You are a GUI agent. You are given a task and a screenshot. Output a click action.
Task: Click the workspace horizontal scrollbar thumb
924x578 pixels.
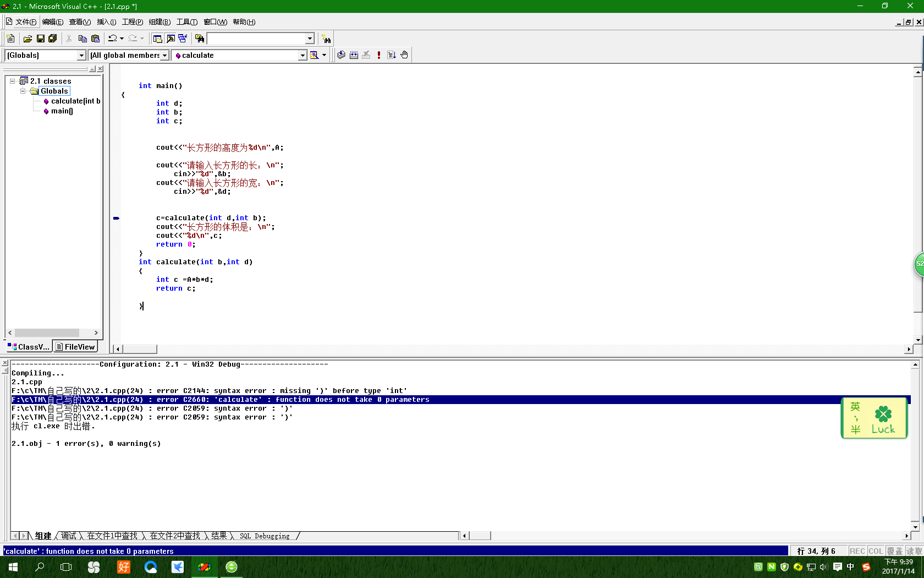pyautogui.click(x=47, y=332)
